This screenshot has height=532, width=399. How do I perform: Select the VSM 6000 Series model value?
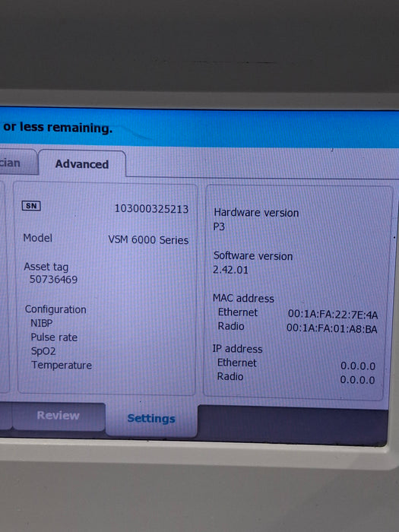click(148, 240)
